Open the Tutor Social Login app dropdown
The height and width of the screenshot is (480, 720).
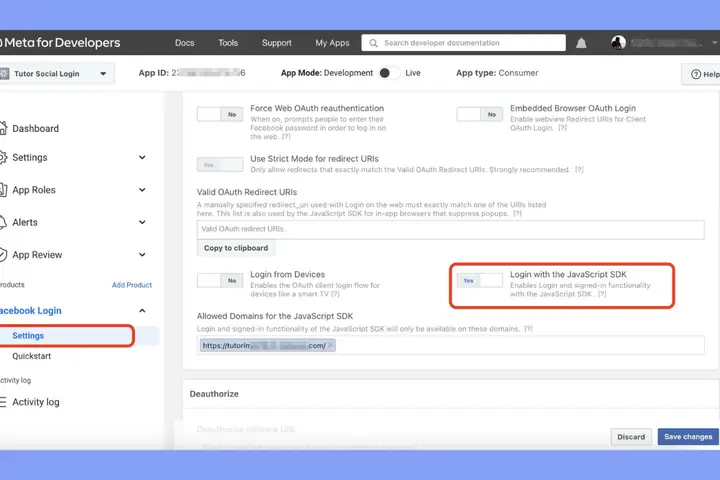point(56,74)
